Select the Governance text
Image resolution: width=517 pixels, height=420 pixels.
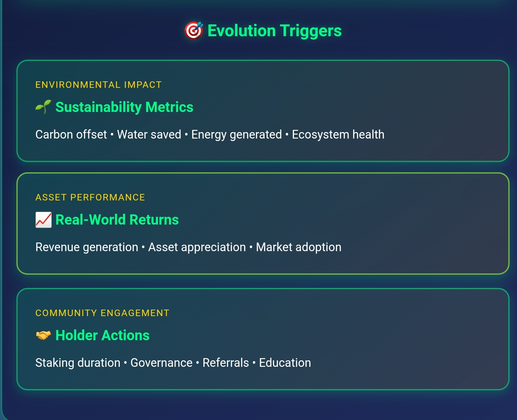(161, 363)
